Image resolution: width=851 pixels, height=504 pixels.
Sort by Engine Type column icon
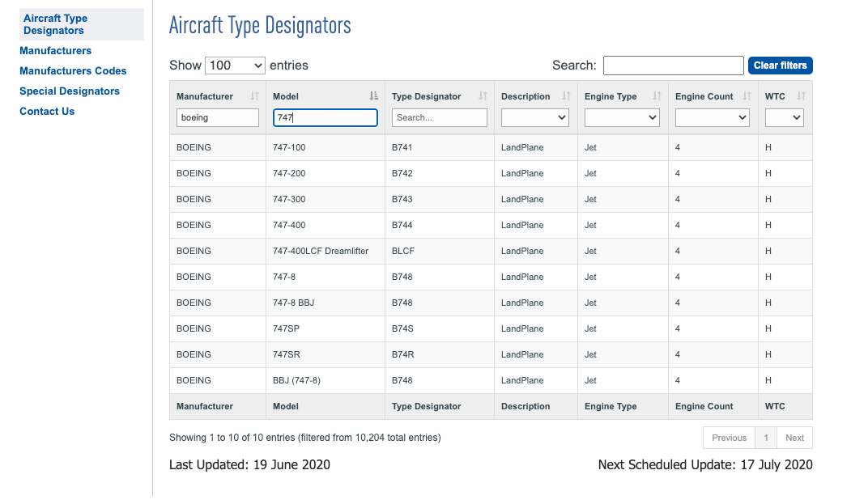pyautogui.click(x=657, y=96)
